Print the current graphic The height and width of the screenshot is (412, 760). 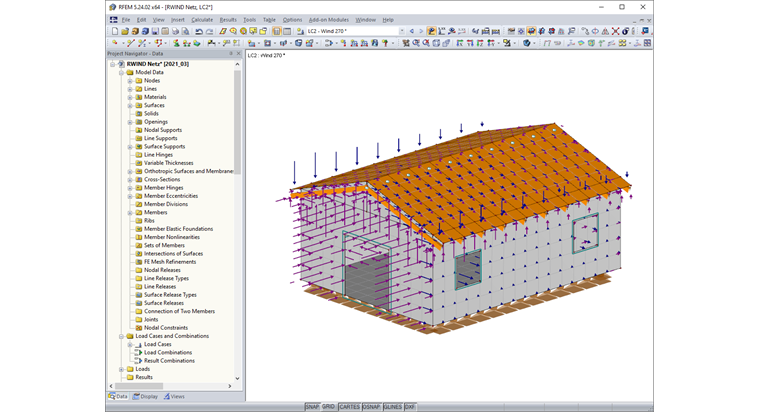click(x=175, y=31)
